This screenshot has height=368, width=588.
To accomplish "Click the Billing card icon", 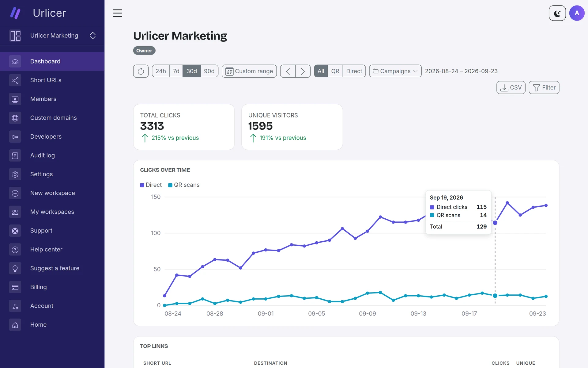I will coord(15,287).
